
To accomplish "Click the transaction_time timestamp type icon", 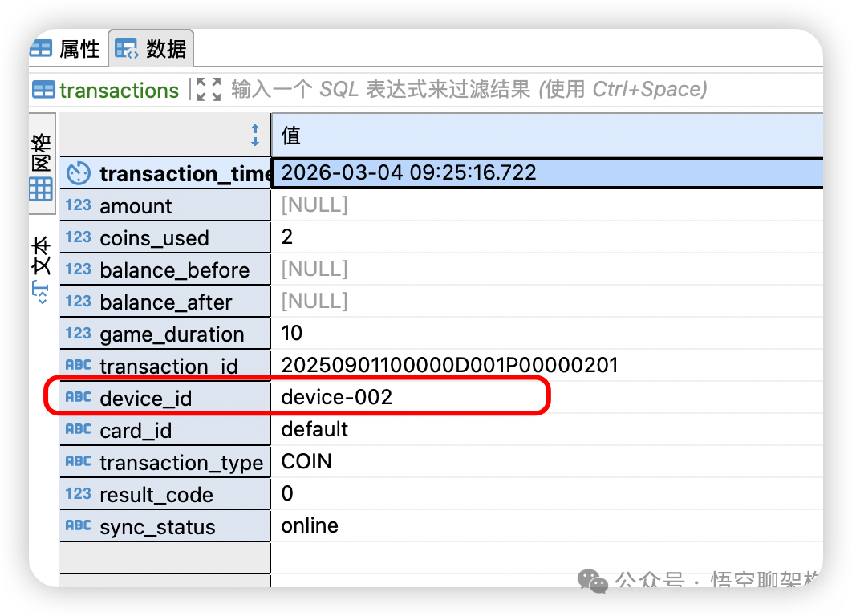I will pos(78,173).
